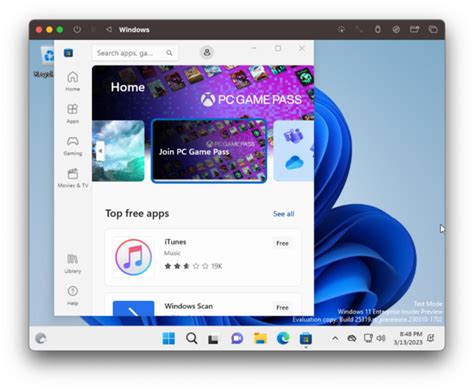Click the volume speaker tray icon
This screenshot has height=389, width=474.
pos(381,338)
